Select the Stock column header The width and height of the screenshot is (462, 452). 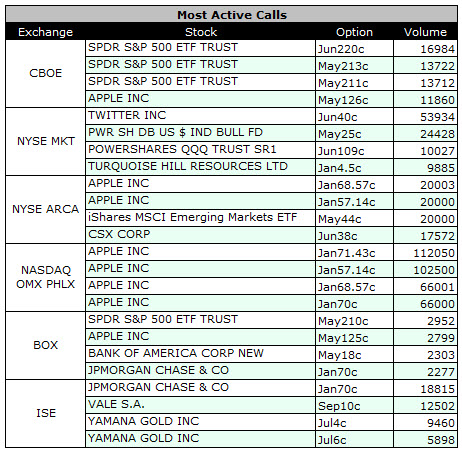pos(201,32)
